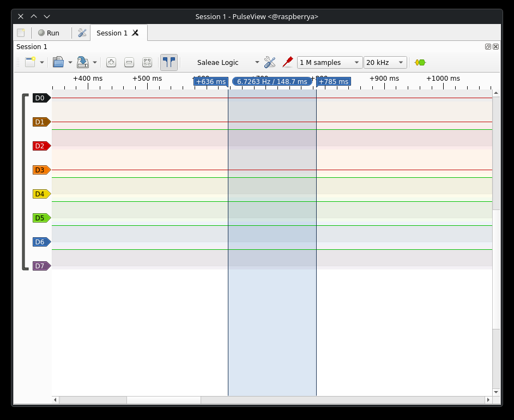Open the Saleae Logic device dropdown
Image resolution: width=514 pixels, height=420 pixels.
(x=227, y=62)
